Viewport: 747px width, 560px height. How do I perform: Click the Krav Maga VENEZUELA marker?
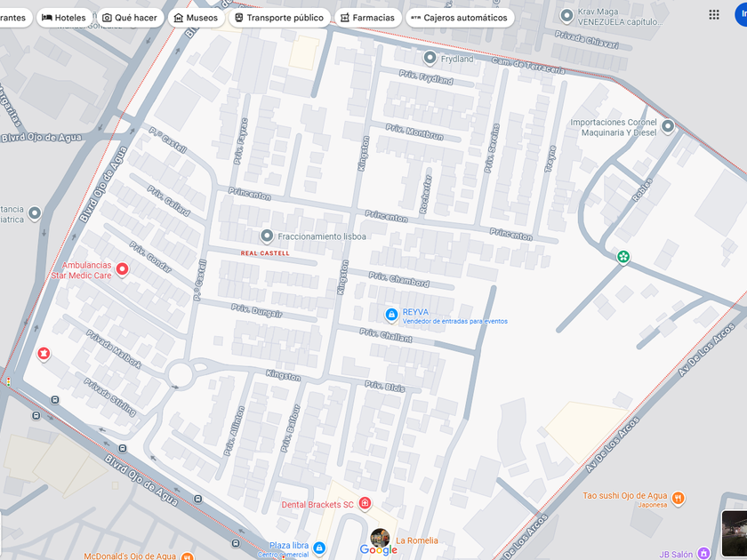(566, 16)
